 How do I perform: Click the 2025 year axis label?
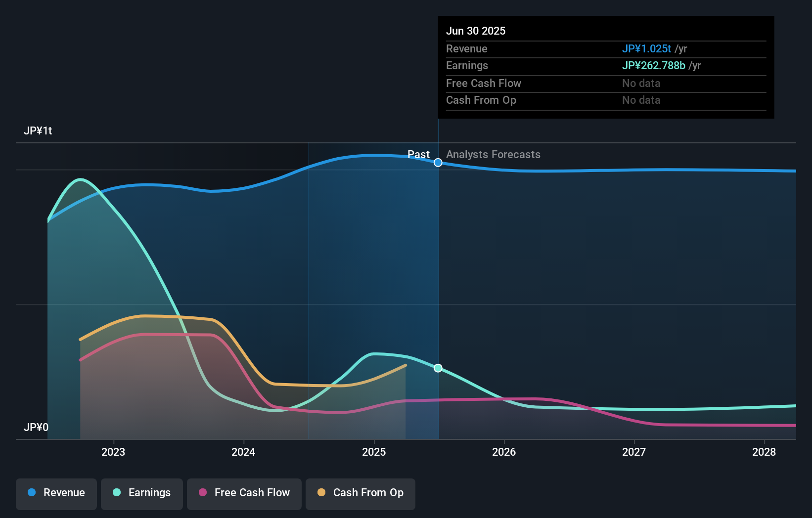374,451
